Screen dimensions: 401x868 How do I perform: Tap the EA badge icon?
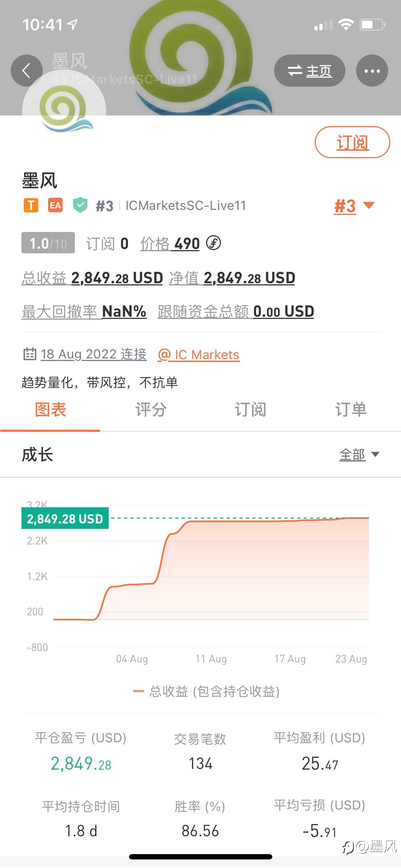coord(55,205)
